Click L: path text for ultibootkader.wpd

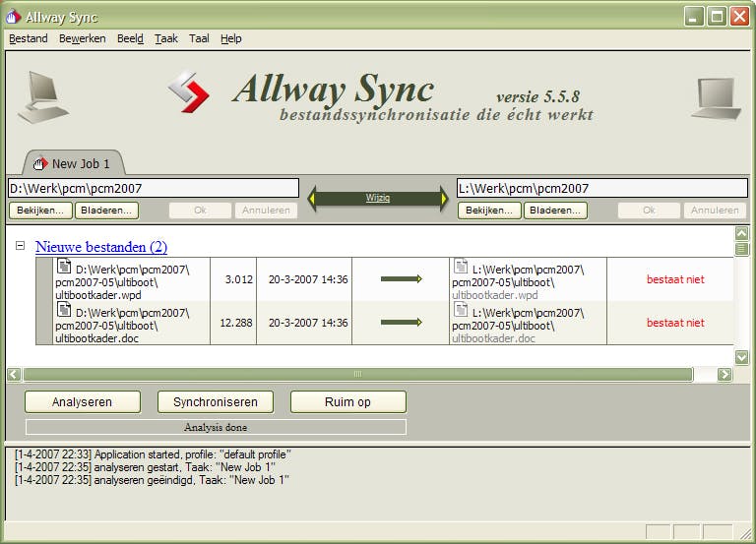click(x=519, y=282)
